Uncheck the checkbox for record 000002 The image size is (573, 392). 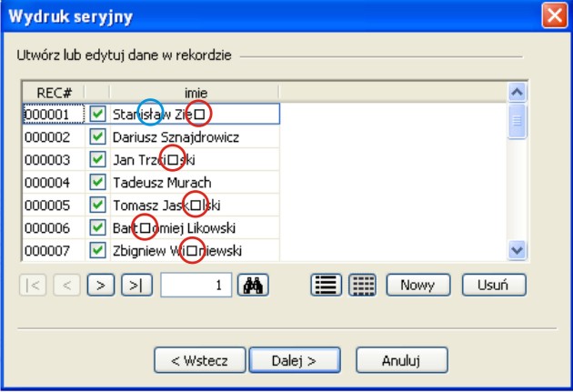click(98, 137)
